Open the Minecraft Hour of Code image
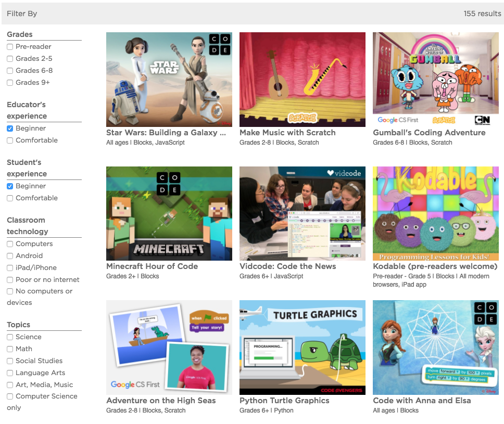The height and width of the screenshot is (424, 504). (x=169, y=213)
